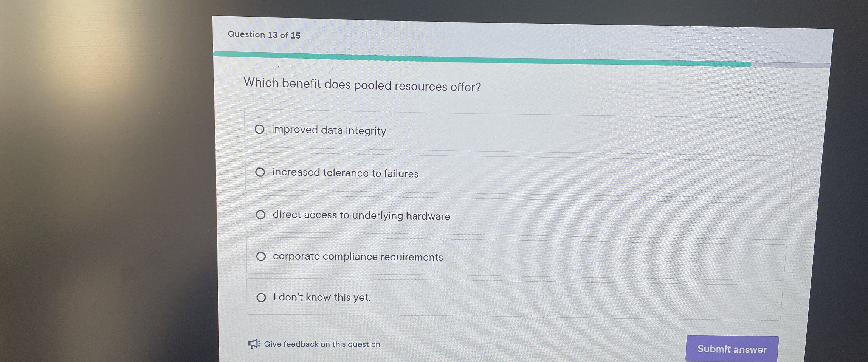
Task: Choose the 'increased tolerance to failures' radio circle
Action: point(260,172)
